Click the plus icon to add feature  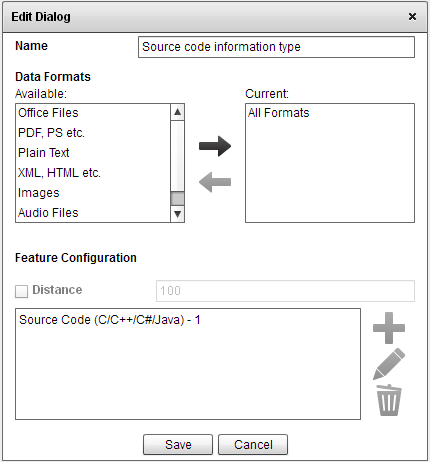389,328
